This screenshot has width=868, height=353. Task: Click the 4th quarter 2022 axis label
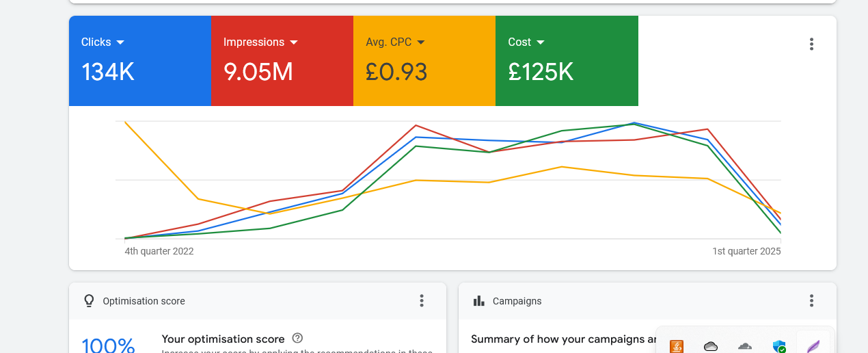tap(159, 252)
